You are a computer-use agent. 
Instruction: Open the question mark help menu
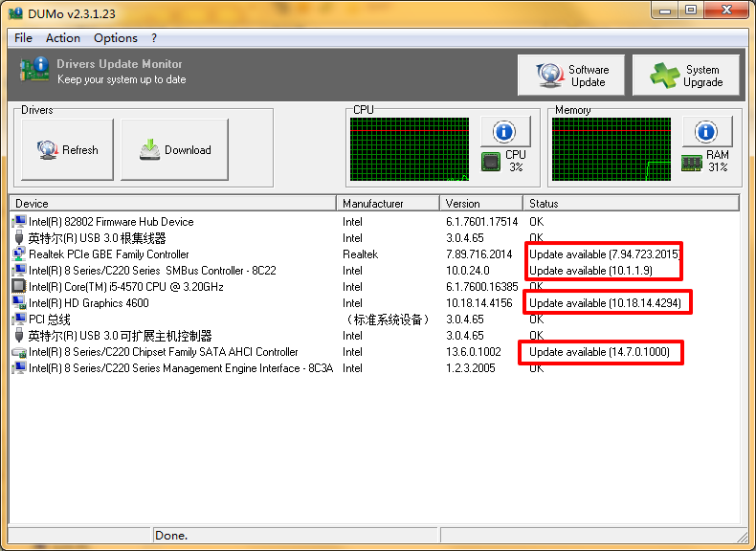[154, 38]
